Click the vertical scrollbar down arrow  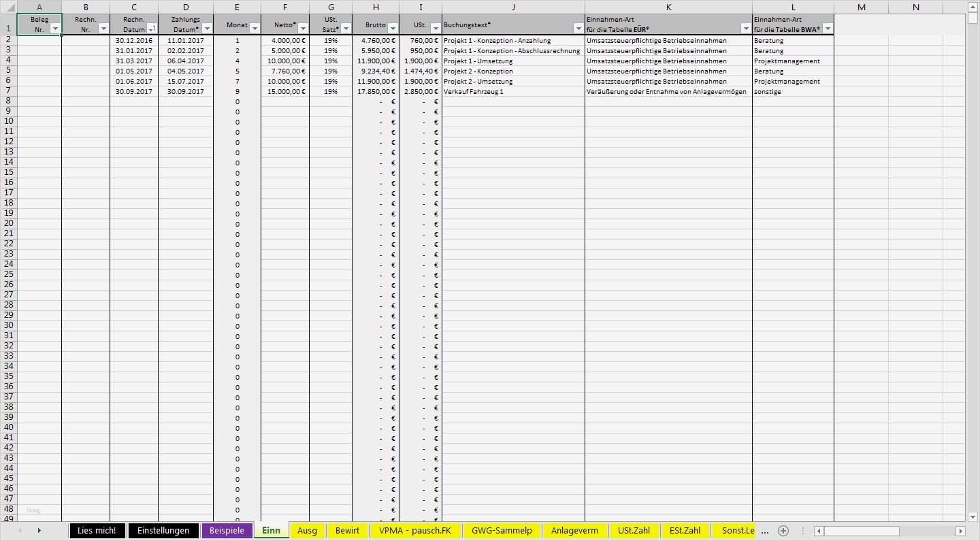[x=973, y=516]
